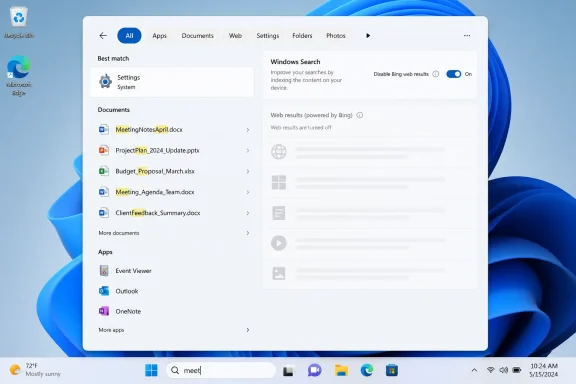The width and height of the screenshot is (576, 384).
Task: Click More documents link
Action: (x=119, y=233)
